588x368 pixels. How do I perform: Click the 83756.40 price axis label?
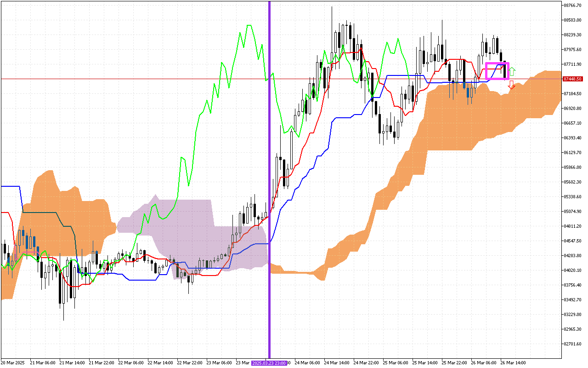click(x=572, y=285)
